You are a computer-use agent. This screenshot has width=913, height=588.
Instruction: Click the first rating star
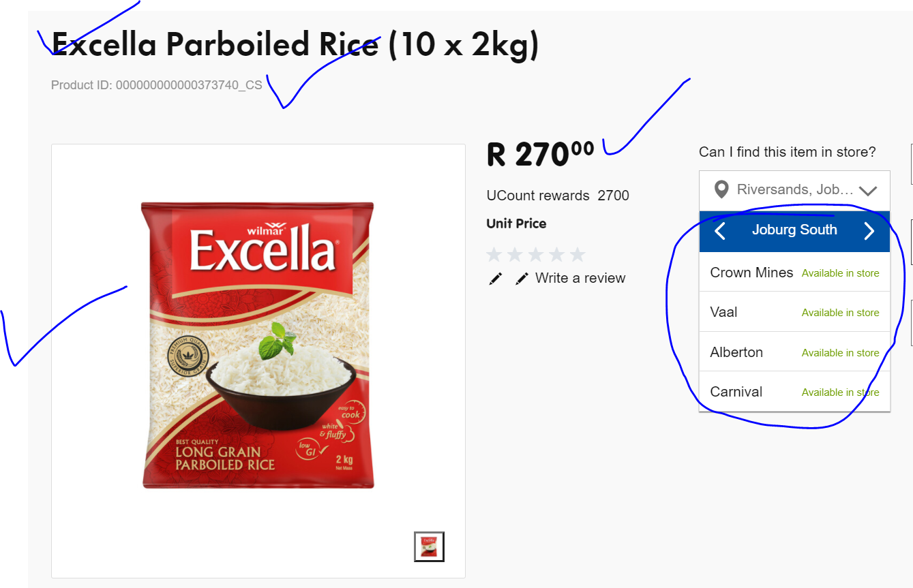[494, 255]
